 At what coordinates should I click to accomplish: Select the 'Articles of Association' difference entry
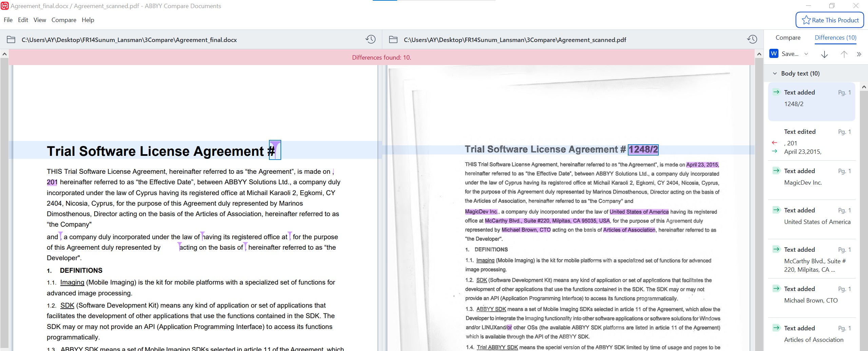[x=811, y=334]
